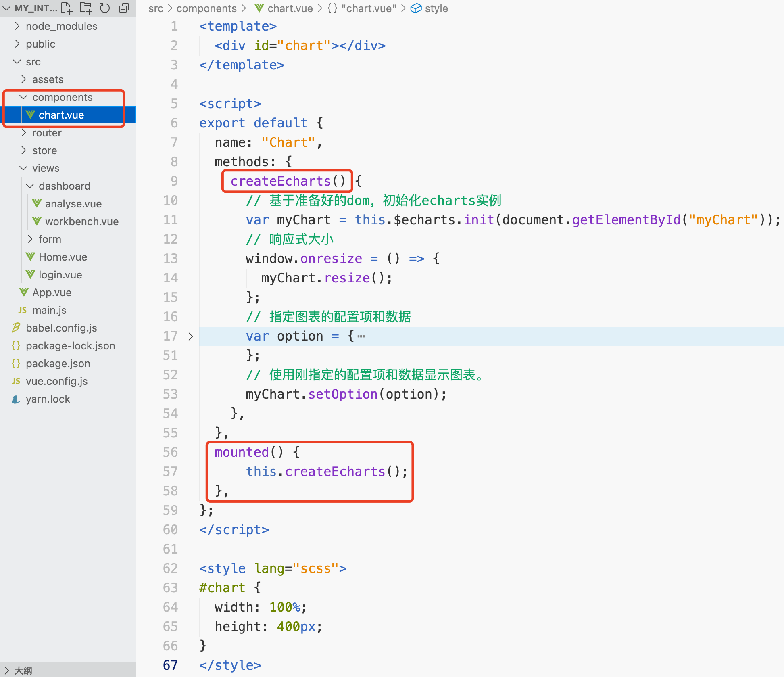The image size is (784, 677).
Task: Click components in the breadcrumb
Action: (x=206, y=8)
